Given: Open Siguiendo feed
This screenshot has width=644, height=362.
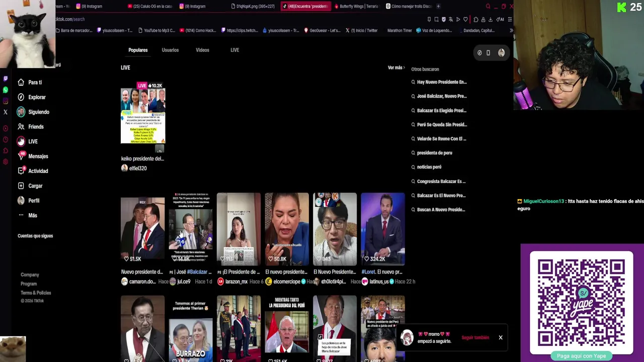Looking at the screenshot, I should pyautogui.click(x=33, y=112).
